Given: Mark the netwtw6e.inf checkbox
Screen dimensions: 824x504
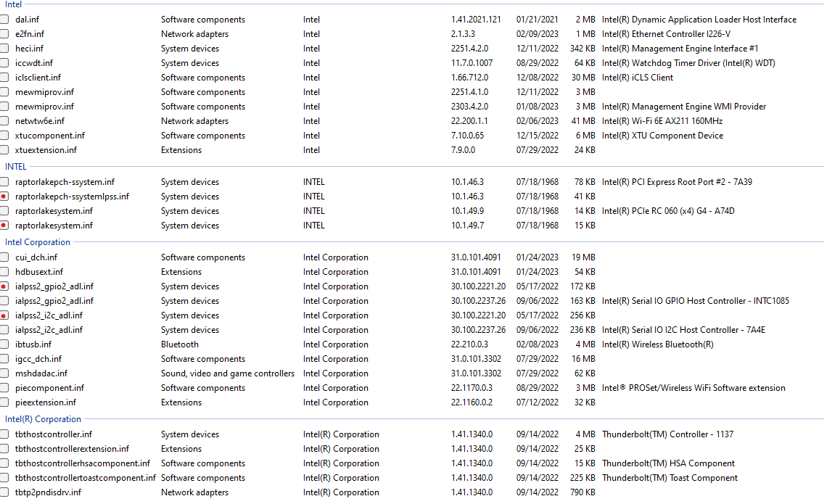Looking at the screenshot, I should click(4, 121).
